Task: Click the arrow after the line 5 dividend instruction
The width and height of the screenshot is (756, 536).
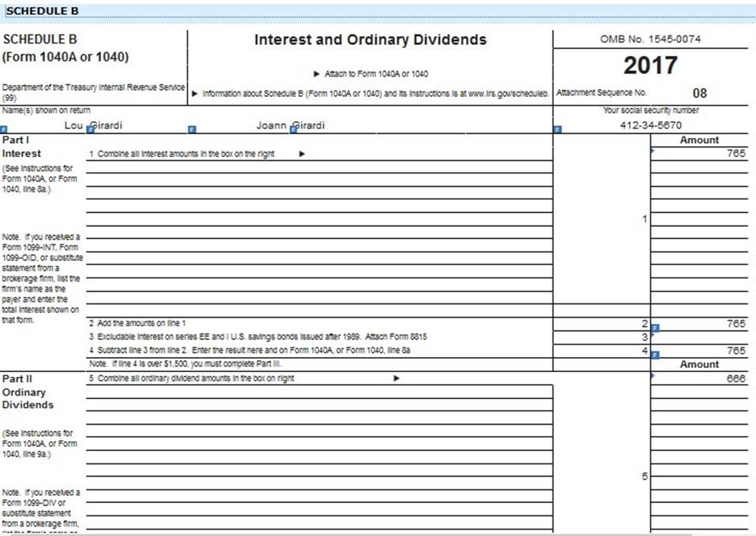Action: click(397, 379)
